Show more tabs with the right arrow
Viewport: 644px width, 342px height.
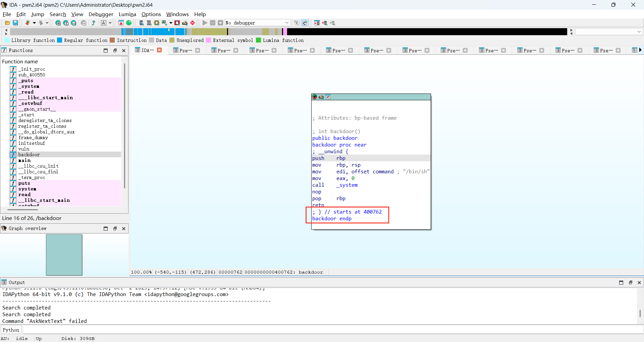[x=640, y=50]
